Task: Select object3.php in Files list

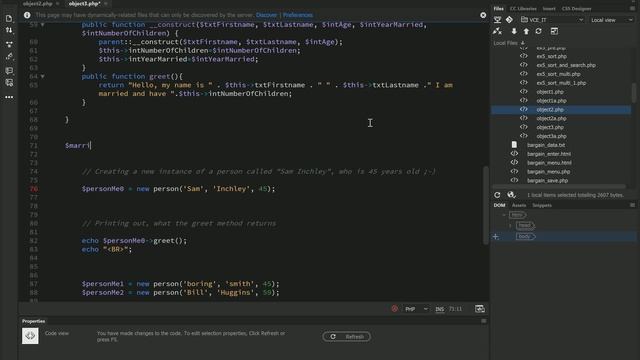Action: [x=550, y=127]
